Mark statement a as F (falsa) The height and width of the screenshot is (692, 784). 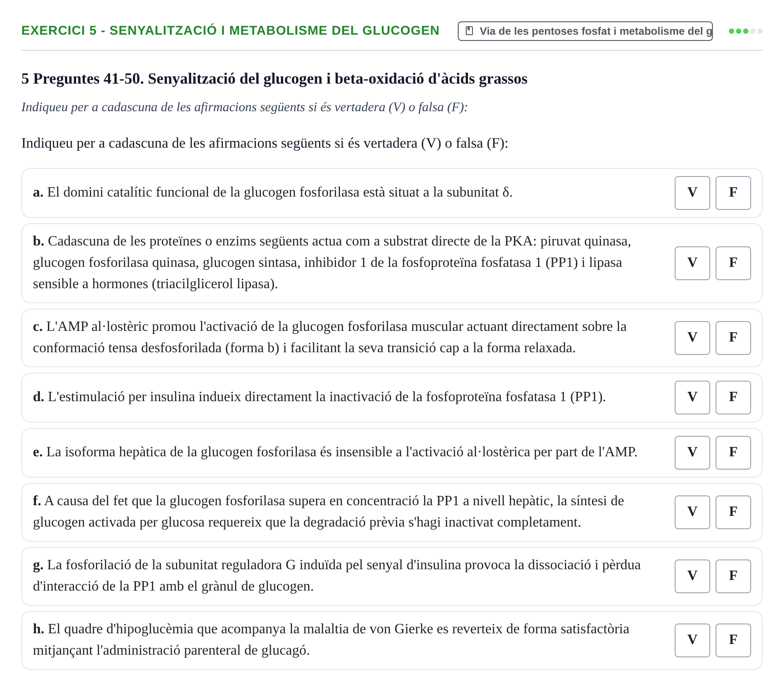click(733, 193)
